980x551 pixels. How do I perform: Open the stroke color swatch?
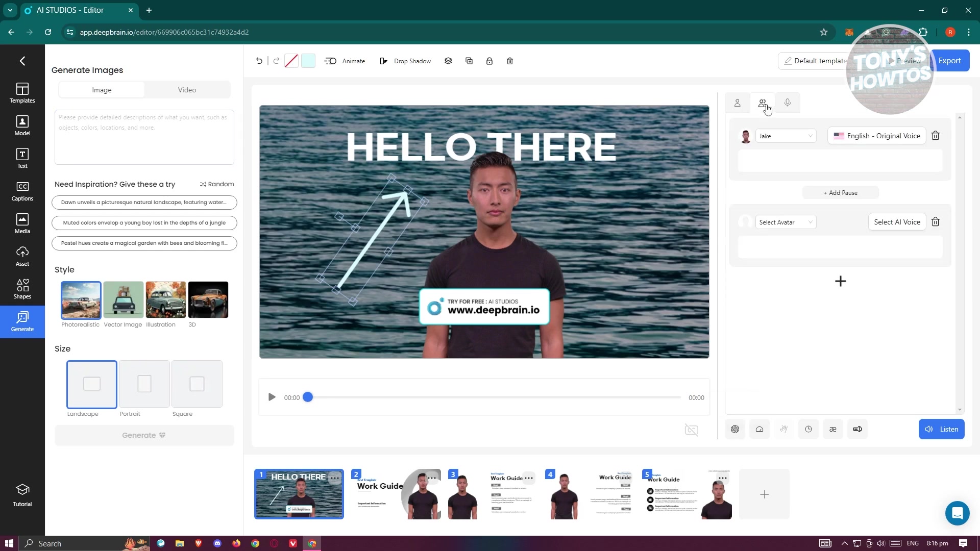click(291, 61)
